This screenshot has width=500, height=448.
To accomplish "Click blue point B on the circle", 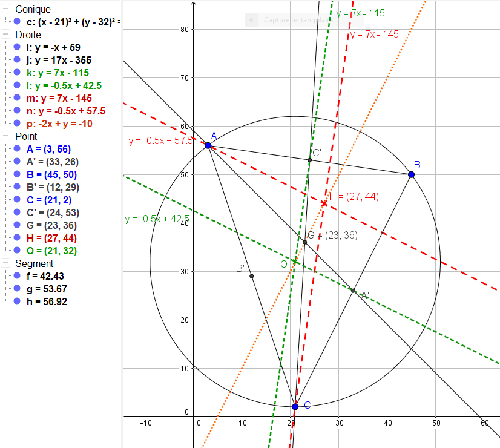I will 412,174.
